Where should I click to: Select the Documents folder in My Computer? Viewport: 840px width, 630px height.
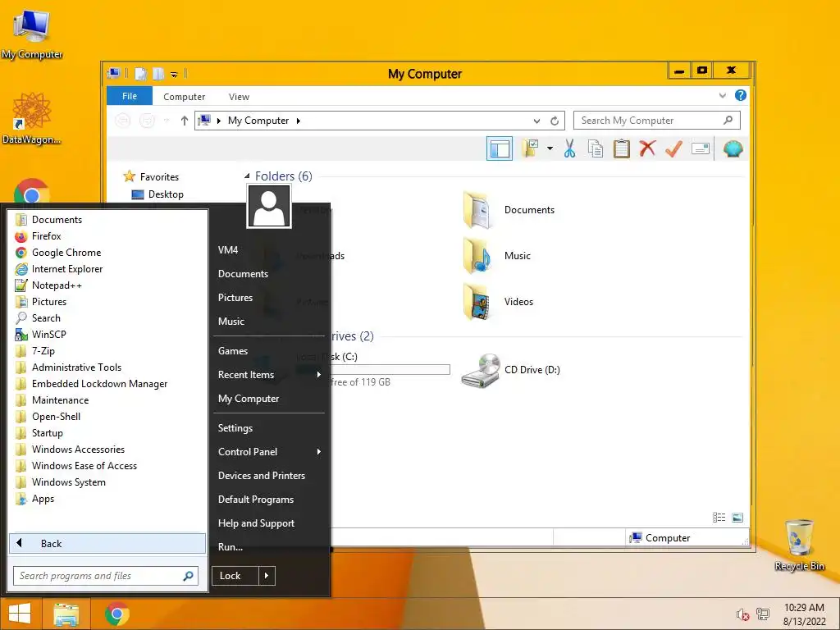point(509,210)
